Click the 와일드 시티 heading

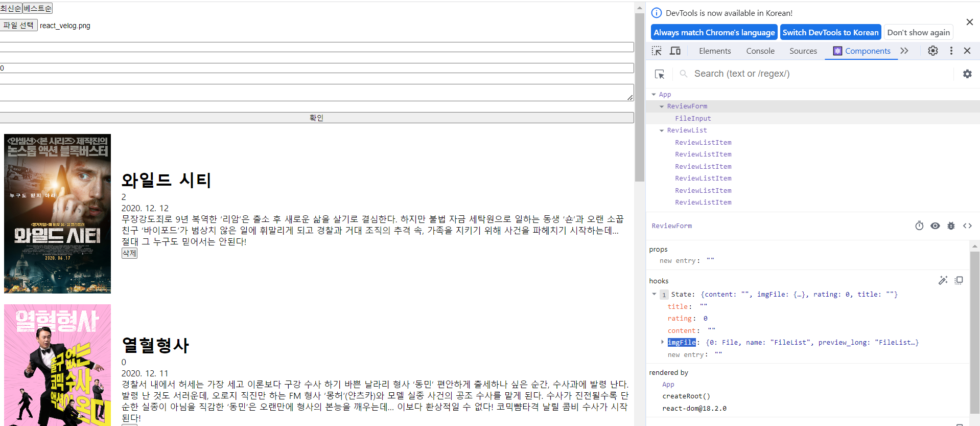[166, 180]
